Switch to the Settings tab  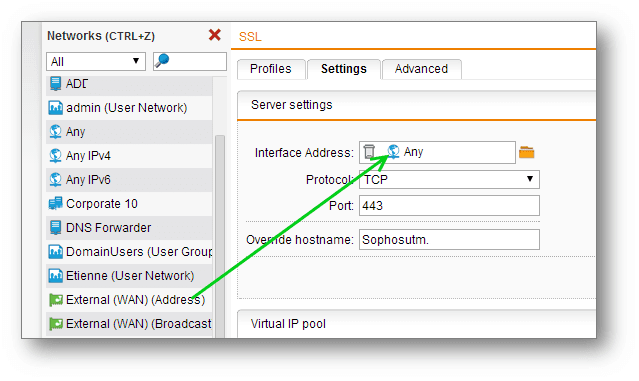tap(344, 69)
